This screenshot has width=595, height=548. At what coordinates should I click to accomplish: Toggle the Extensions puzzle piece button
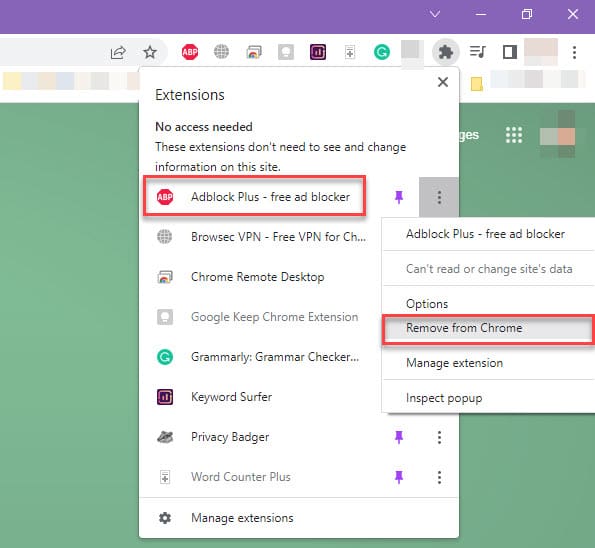coord(446,52)
